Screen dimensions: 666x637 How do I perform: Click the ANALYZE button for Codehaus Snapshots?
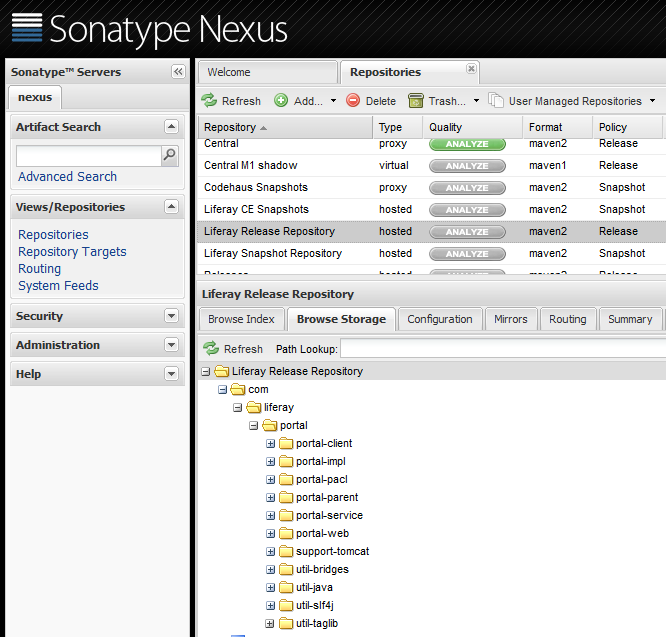[x=467, y=188]
